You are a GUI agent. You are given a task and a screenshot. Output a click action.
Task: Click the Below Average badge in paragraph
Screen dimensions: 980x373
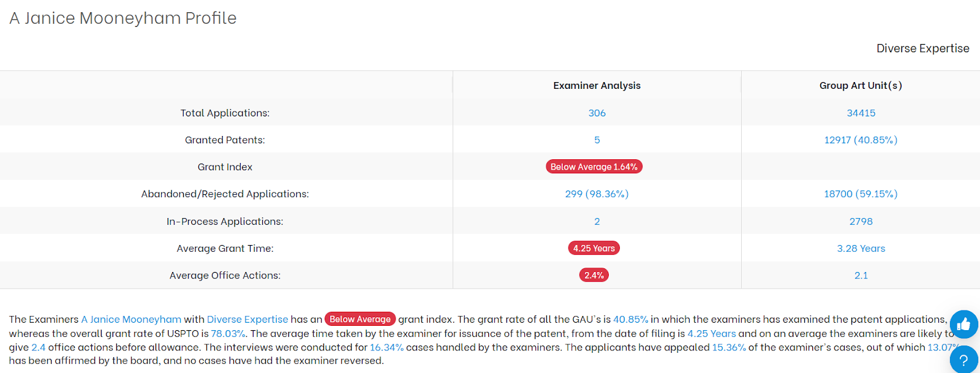360,319
